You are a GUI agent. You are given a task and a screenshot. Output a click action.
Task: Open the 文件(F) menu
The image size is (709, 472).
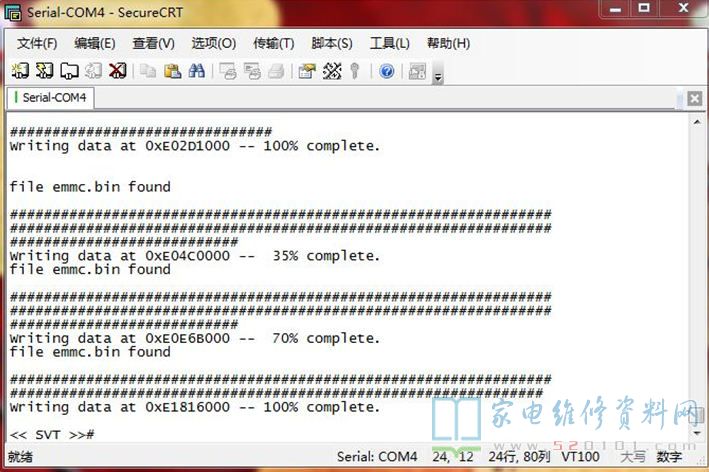coord(37,44)
